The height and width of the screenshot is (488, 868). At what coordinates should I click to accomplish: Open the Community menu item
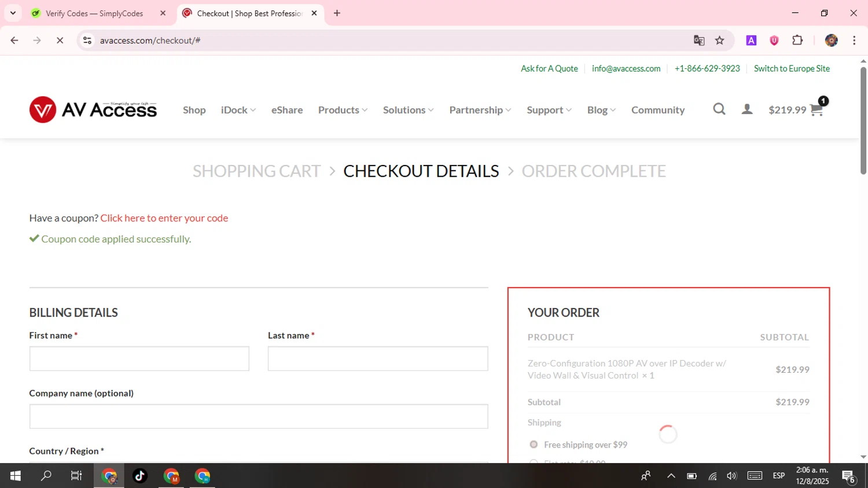[x=658, y=110]
